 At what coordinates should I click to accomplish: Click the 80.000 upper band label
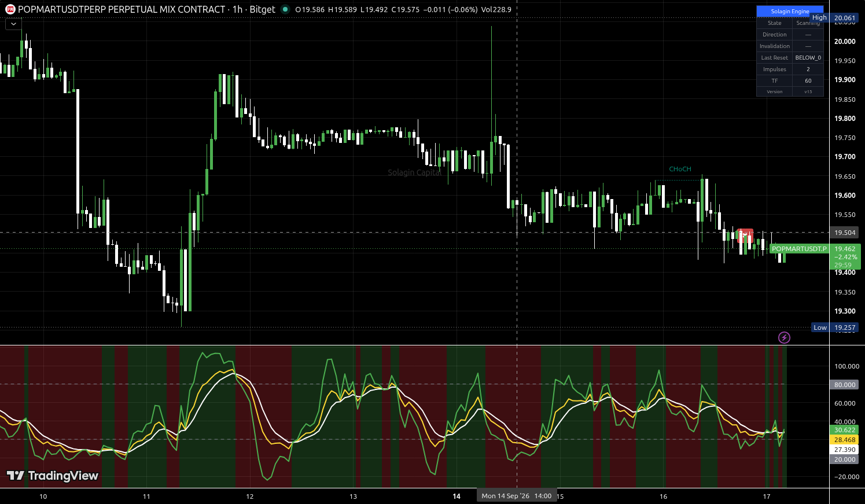click(x=845, y=385)
